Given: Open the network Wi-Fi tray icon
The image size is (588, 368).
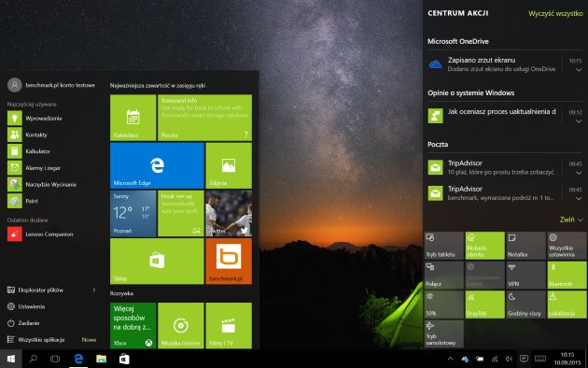Looking at the screenshot, I should click(495, 359).
